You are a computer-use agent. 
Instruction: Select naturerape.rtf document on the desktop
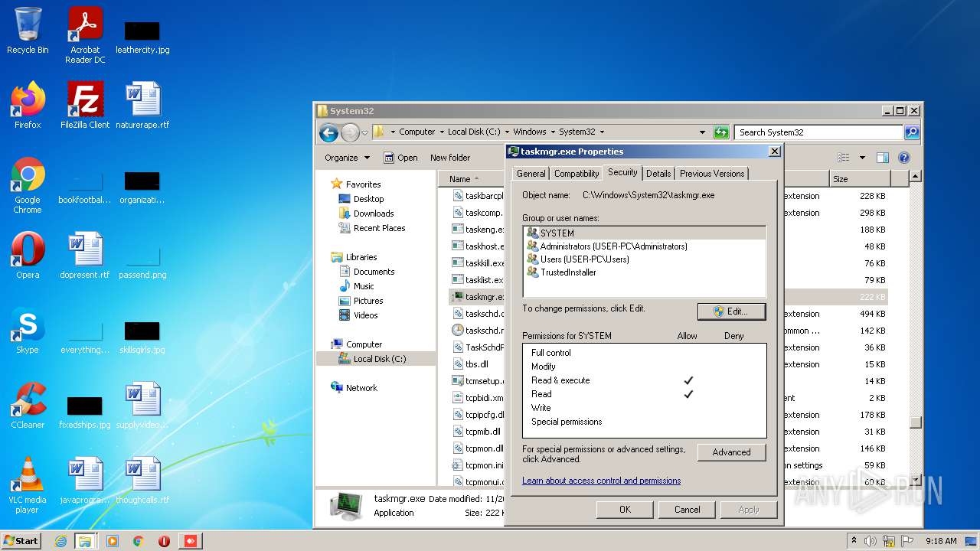[x=142, y=105]
